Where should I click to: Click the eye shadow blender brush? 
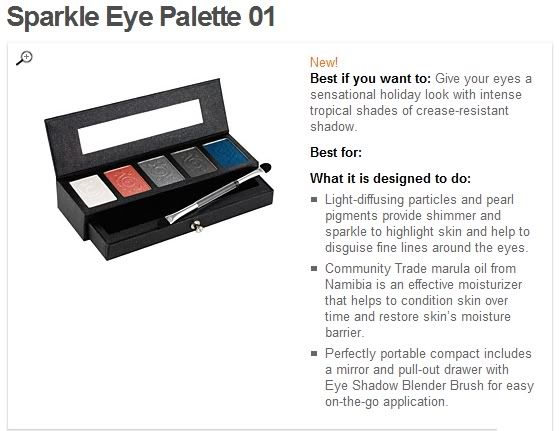pos(219,193)
